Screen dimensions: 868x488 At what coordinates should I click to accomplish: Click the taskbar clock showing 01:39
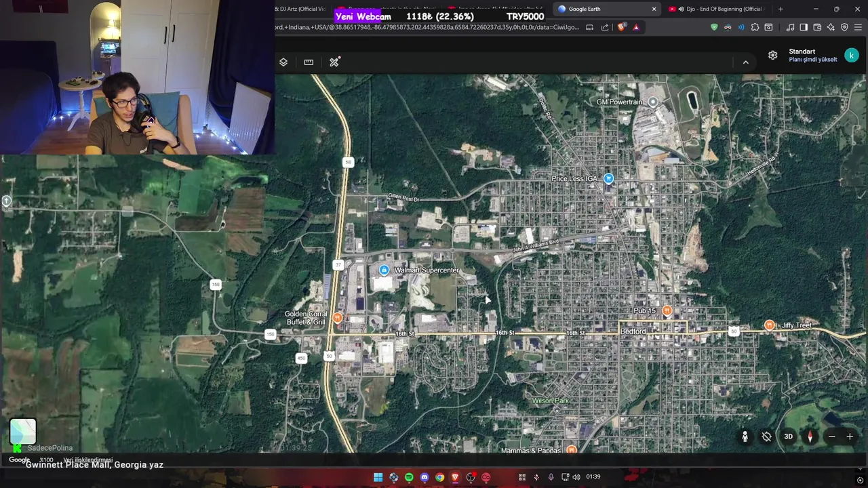(593, 476)
